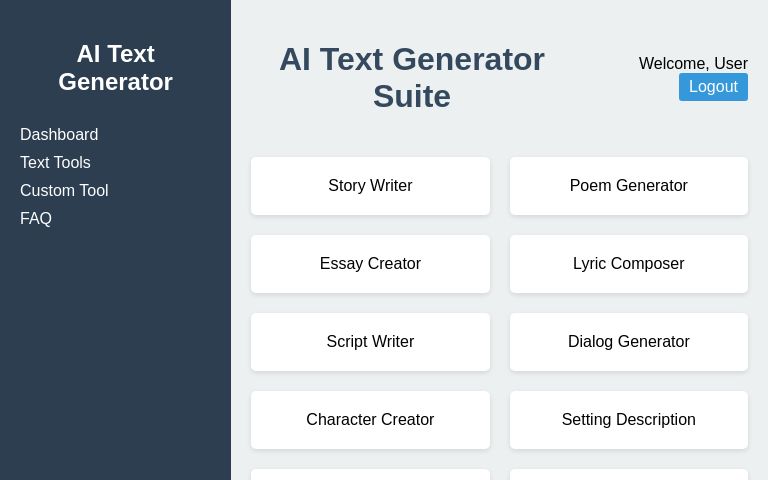Click the cut-off card below Setting Description
The width and height of the screenshot is (768, 480).
pyautogui.click(x=628, y=475)
